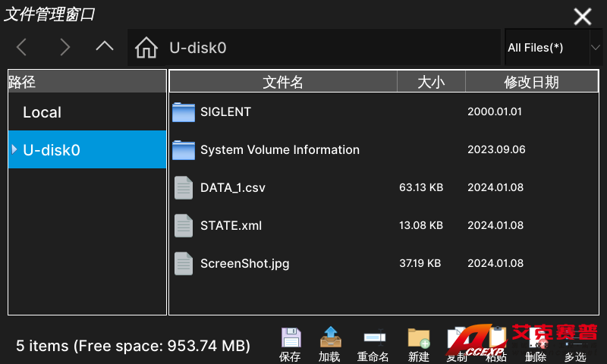Navigate forward with the right arrow
Image resolution: width=607 pixels, height=364 pixels.
64,48
